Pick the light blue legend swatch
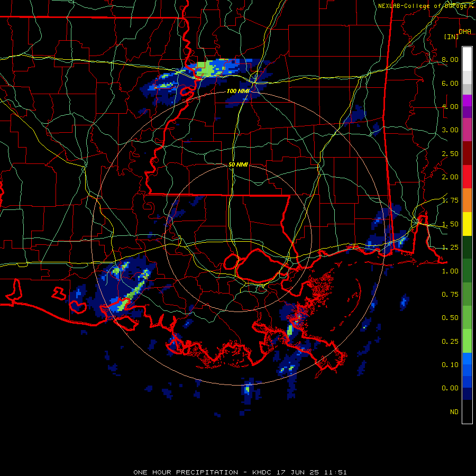Screen dimensions: 476x476 pos(467,359)
